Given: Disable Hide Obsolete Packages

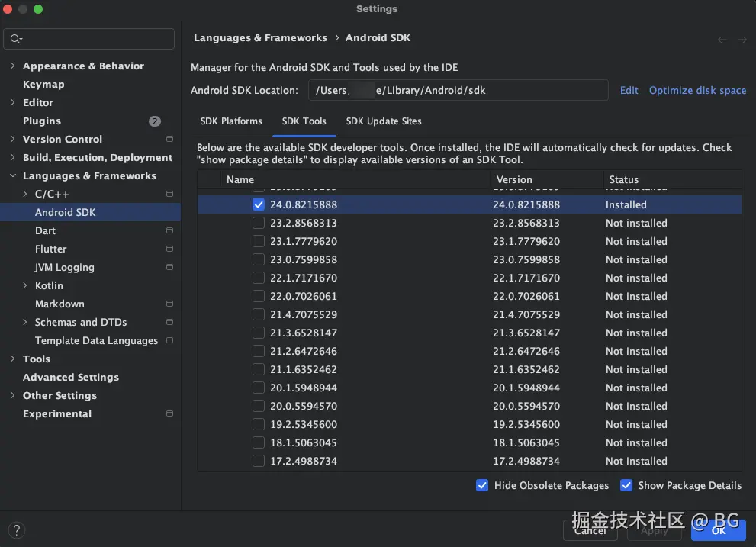Looking at the screenshot, I should pos(482,485).
